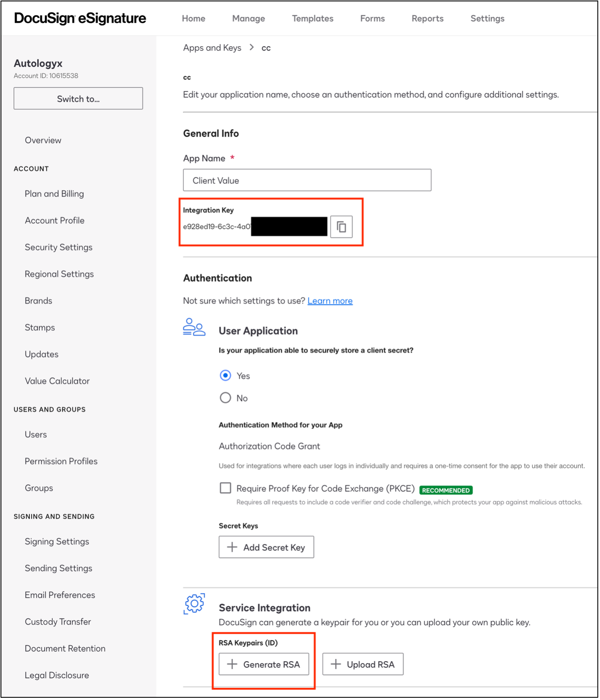The image size is (600, 700).
Task: Open the Settings tab
Action: coord(488,19)
